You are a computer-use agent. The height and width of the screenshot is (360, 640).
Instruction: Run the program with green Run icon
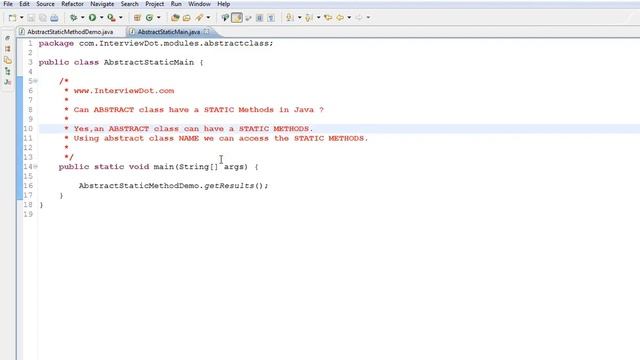click(93, 18)
